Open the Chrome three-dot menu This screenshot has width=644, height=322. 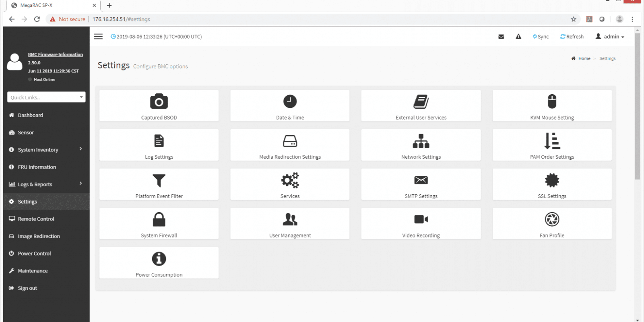tap(632, 19)
